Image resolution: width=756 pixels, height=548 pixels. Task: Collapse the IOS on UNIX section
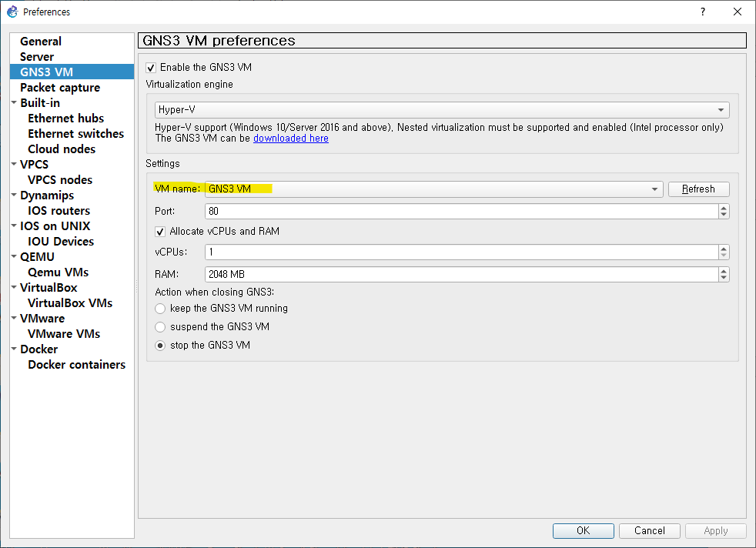[14, 226]
